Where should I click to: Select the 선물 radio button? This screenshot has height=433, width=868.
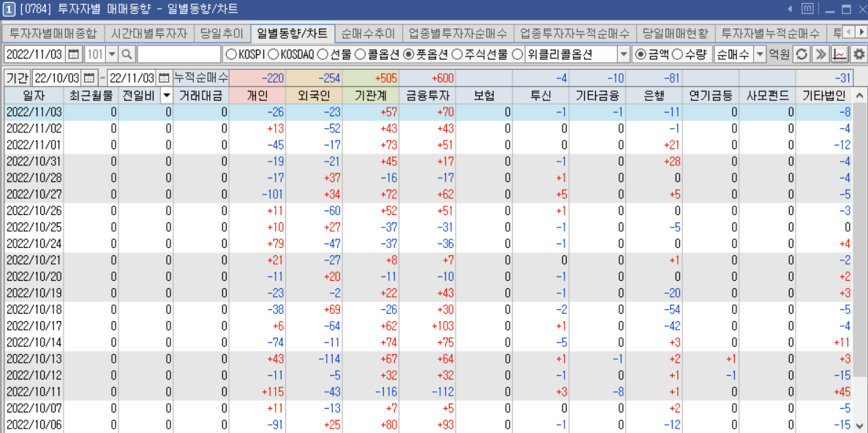click(x=322, y=54)
